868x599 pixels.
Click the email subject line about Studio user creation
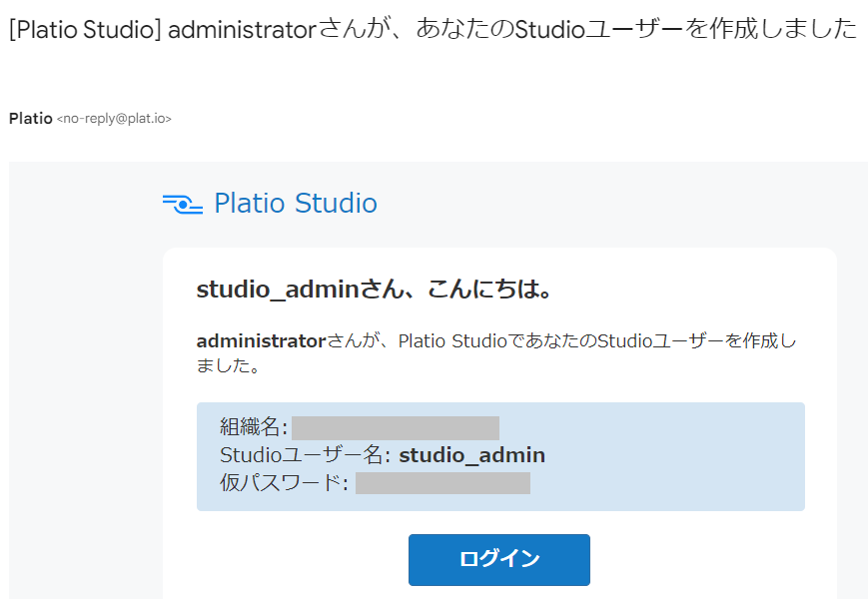coord(430,29)
